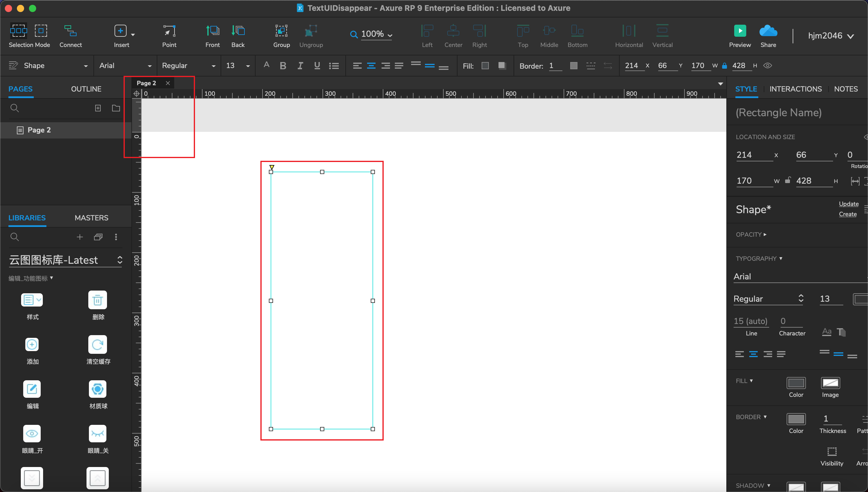This screenshot has width=868, height=492.
Task: Click the add folder icon in Pages
Action: point(116,108)
